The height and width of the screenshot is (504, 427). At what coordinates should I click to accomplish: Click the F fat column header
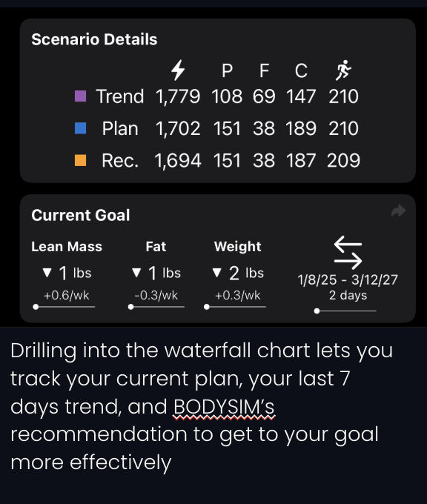[x=264, y=70]
